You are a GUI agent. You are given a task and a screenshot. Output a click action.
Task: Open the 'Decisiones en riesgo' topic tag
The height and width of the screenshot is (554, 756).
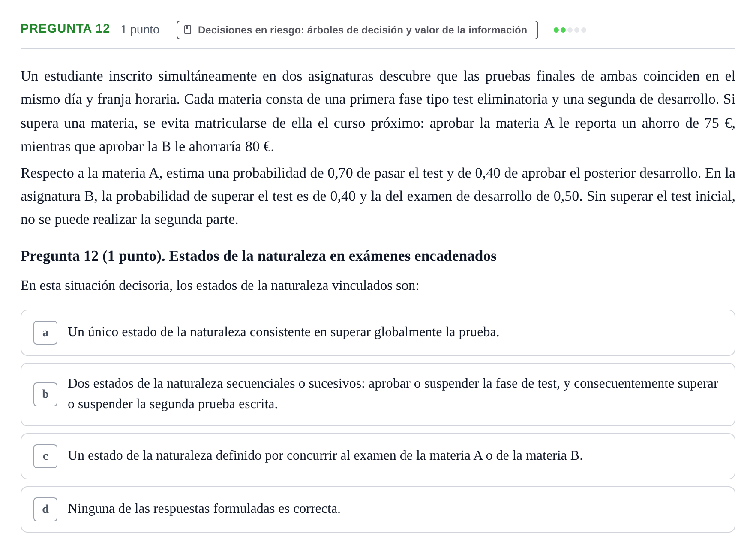357,30
